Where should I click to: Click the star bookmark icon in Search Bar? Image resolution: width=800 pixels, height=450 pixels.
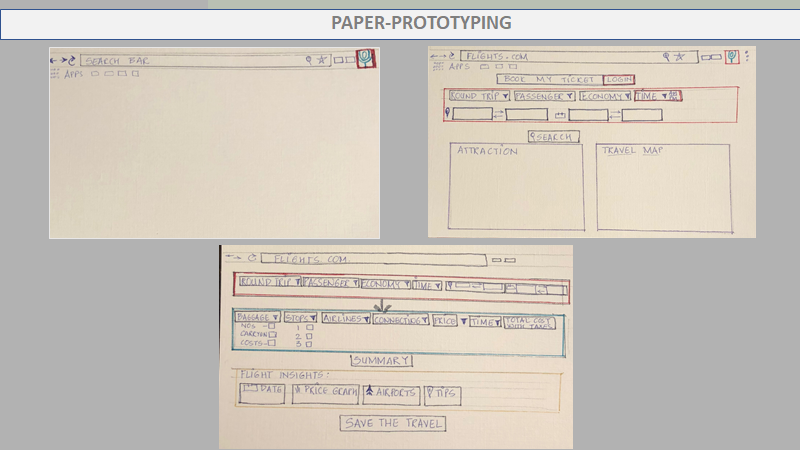tap(322, 60)
